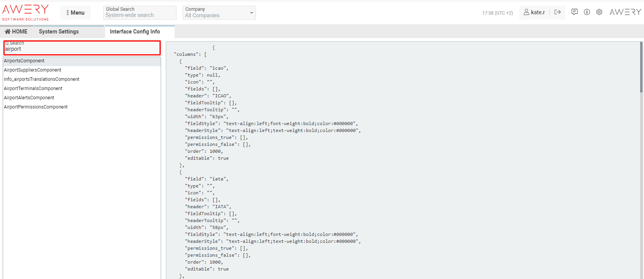Choose AirportAlertsComponent from the list
644x279 pixels.
[29, 98]
